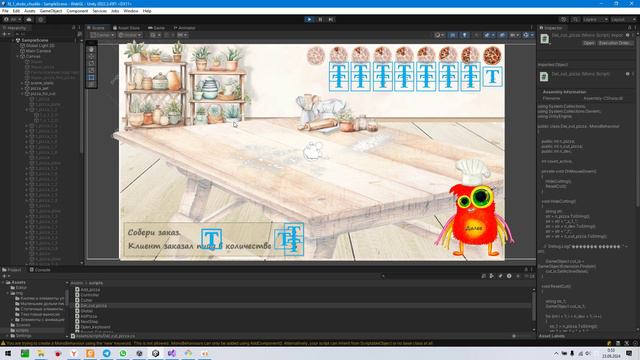
Task: Open Visual Studio from the taskbar
Action: point(172,353)
